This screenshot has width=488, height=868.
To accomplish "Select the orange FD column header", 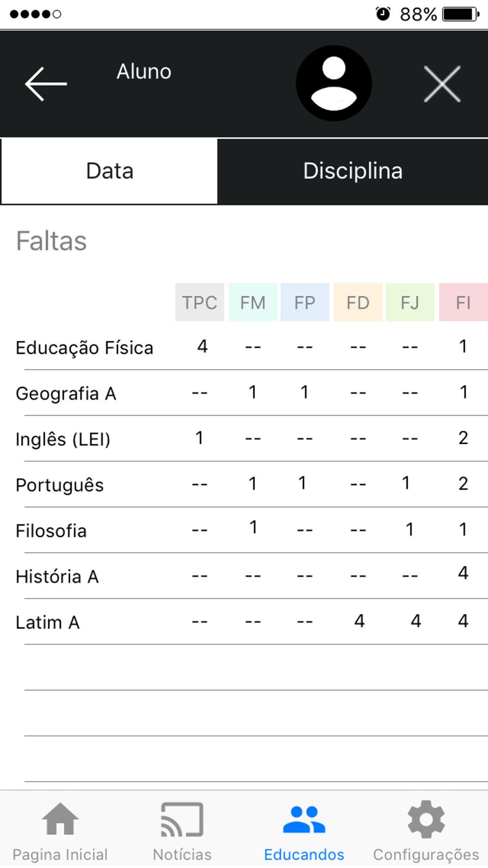I will click(358, 302).
